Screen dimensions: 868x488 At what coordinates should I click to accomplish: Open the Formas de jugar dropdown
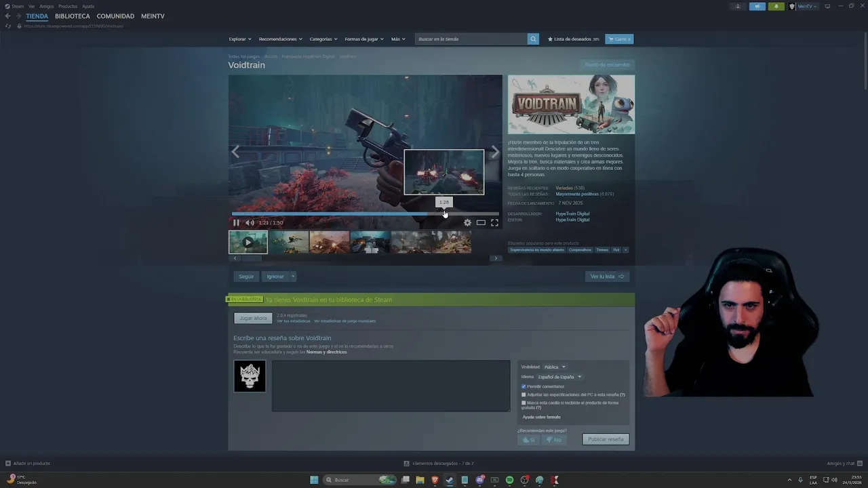(364, 39)
